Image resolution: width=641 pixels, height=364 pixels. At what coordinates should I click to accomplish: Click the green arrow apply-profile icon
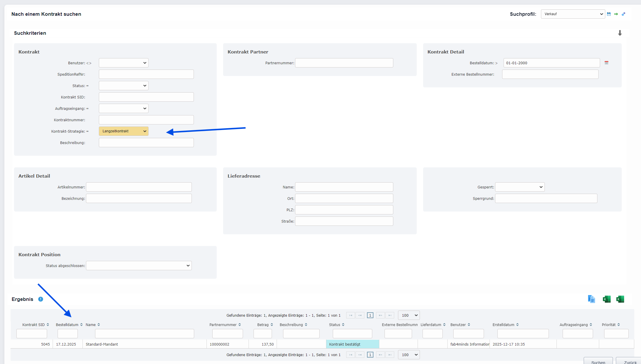[616, 14]
